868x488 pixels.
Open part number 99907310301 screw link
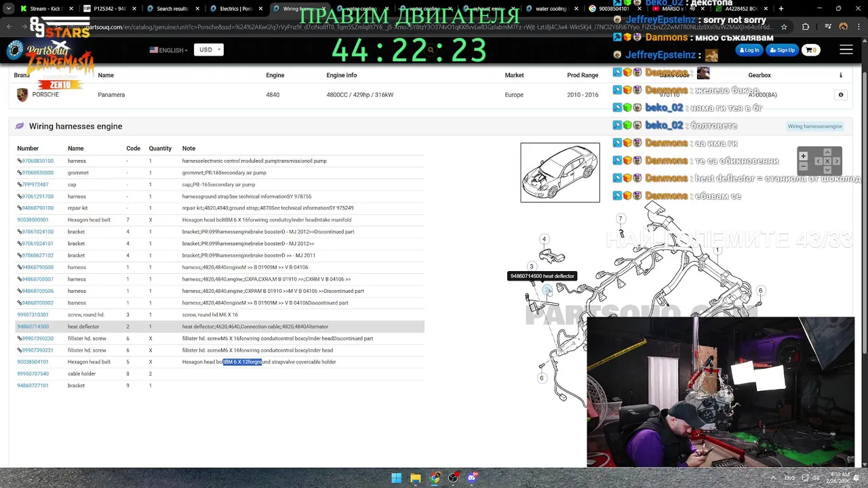(x=33, y=314)
